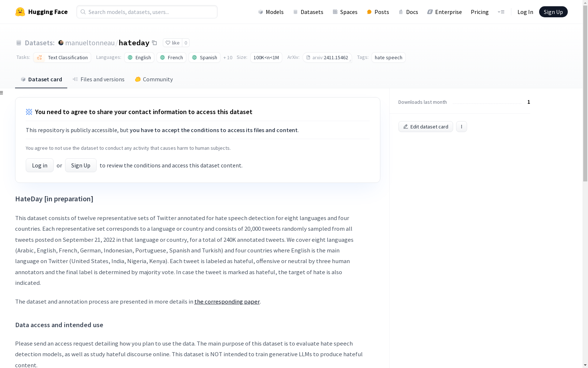Open Posts in top navigation
This screenshot has width=588, height=368.
tap(378, 12)
